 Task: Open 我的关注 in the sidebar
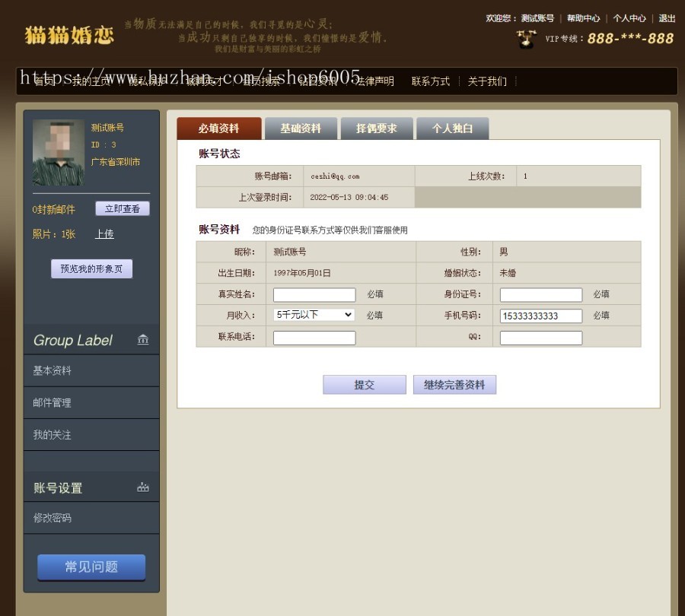91,435
